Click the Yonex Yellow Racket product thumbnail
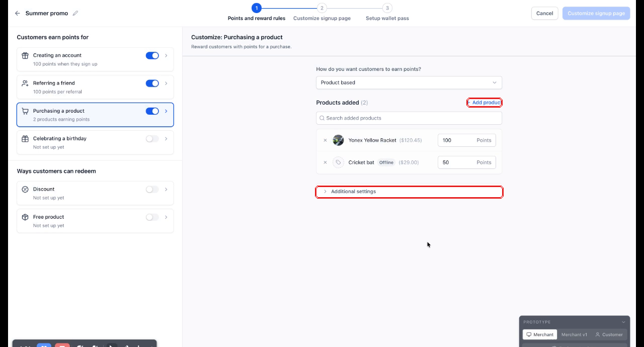The height and width of the screenshot is (347, 644). (338, 140)
